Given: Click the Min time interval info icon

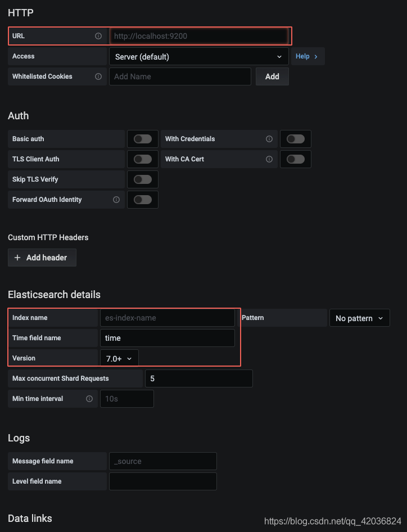Looking at the screenshot, I should pyautogui.click(x=89, y=399).
